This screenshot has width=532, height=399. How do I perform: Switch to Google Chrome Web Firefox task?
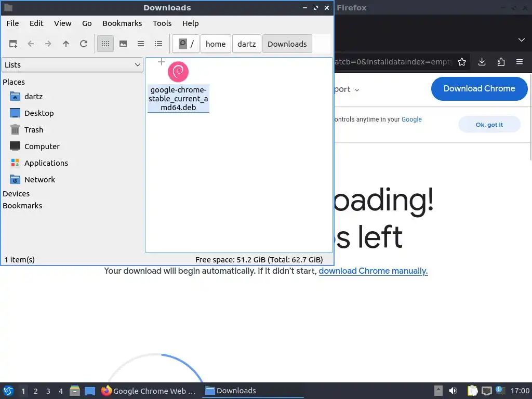149,391
